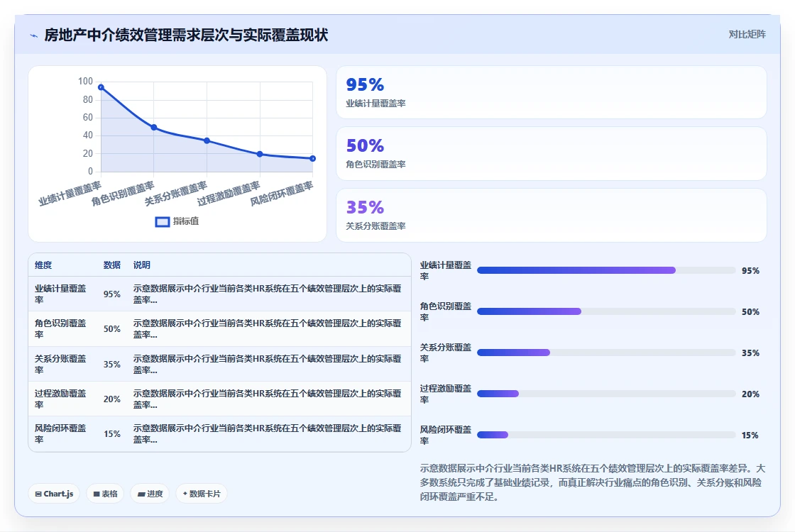The height and width of the screenshot is (532, 795).
Task: Click the 95 data point on line chart
Action: 101,87
